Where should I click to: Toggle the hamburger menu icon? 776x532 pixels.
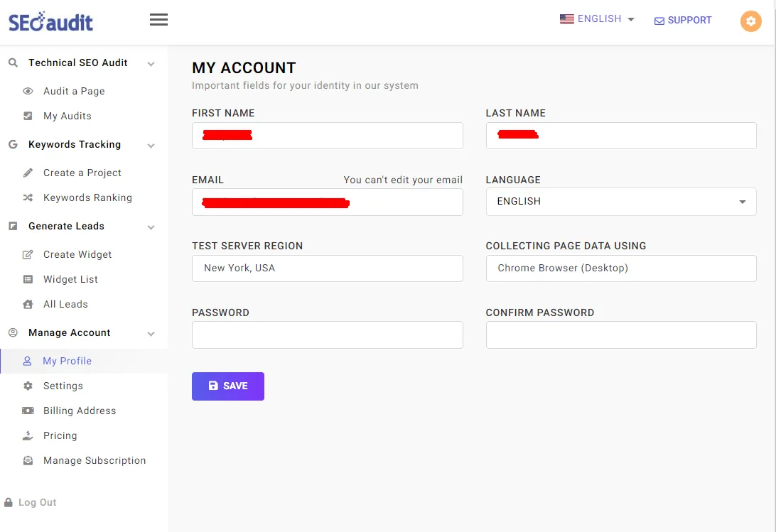(x=159, y=20)
